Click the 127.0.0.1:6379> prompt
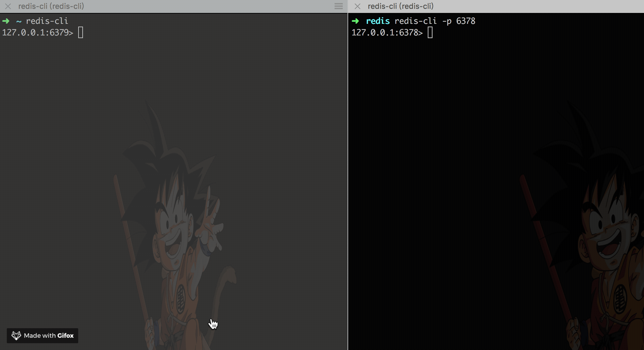Viewport: 644px width, 350px height. (x=38, y=33)
